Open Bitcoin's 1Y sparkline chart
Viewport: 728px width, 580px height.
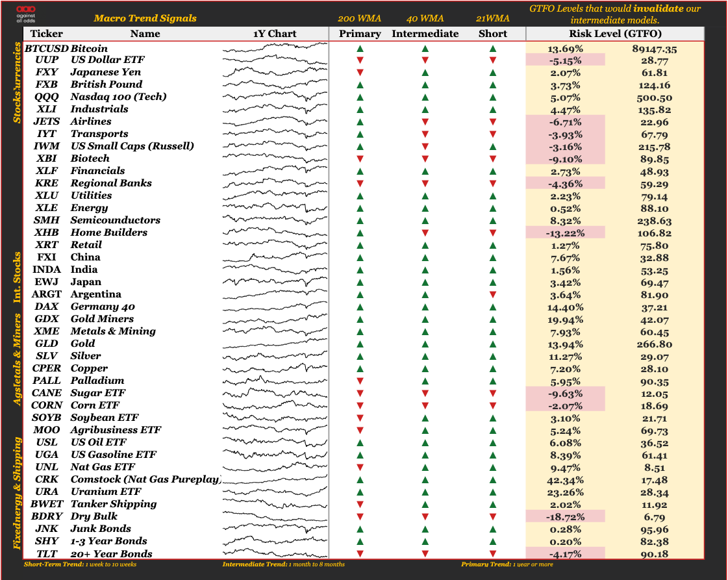coord(275,48)
